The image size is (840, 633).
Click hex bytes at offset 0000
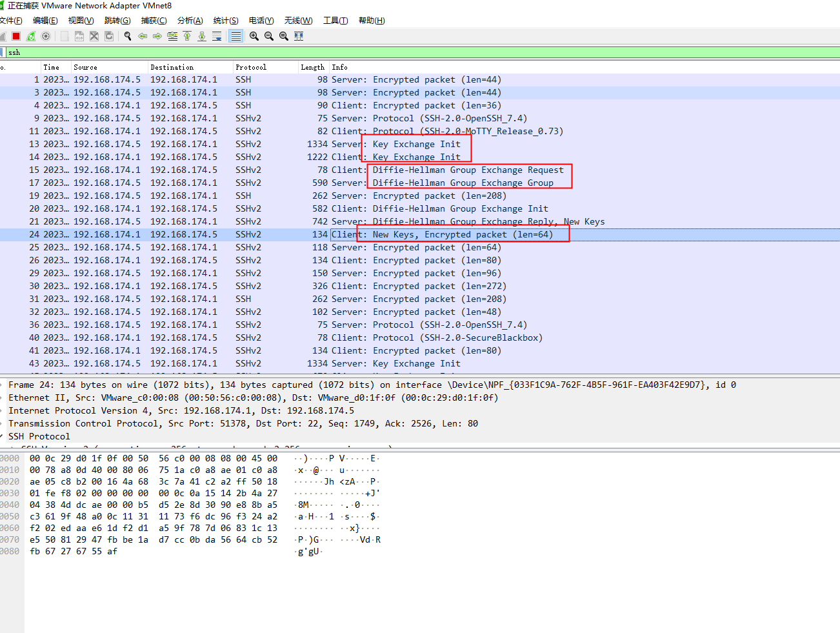(x=154, y=458)
